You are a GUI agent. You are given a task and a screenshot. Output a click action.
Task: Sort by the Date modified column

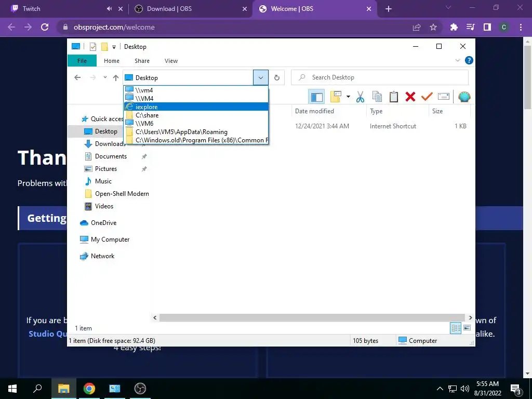pyautogui.click(x=329, y=111)
